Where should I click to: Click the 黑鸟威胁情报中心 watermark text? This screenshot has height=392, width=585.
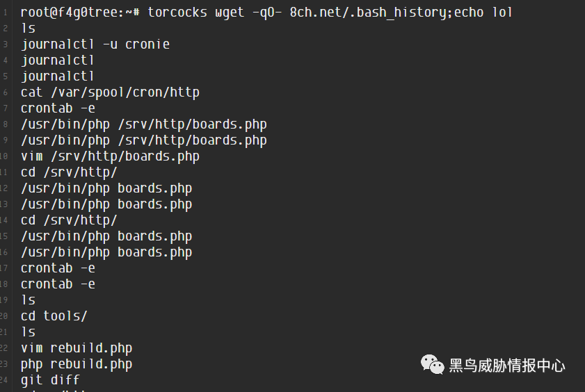(507, 366)
